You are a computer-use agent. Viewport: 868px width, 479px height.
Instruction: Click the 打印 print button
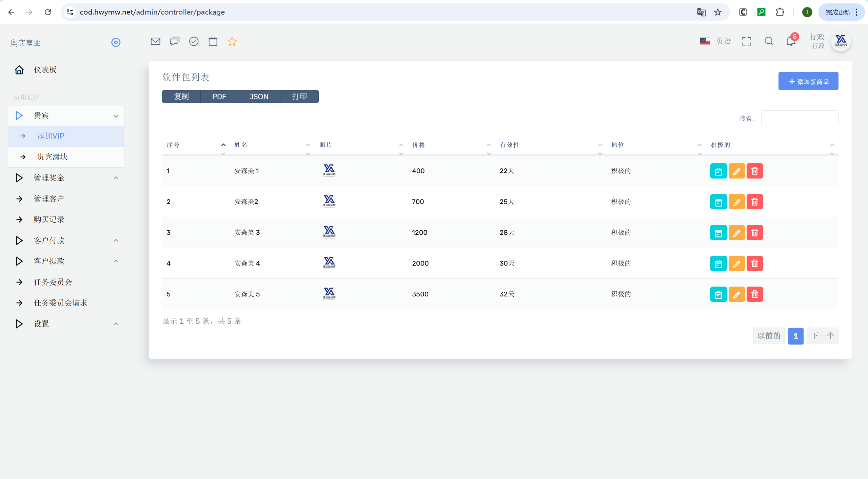click(299, 97)
